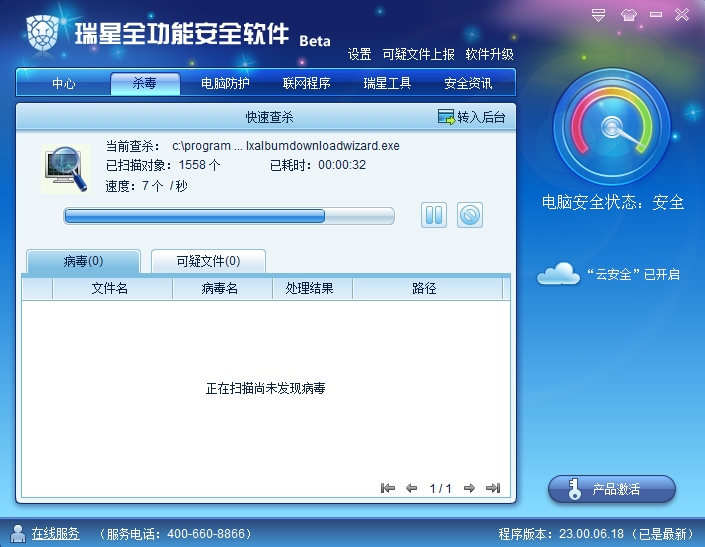
Task: Click the cloud security icon
Action: [x=558, y=273]
